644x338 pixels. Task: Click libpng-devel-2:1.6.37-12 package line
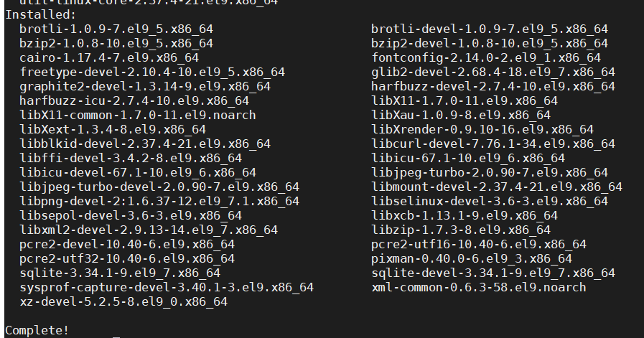pos(159,201)
